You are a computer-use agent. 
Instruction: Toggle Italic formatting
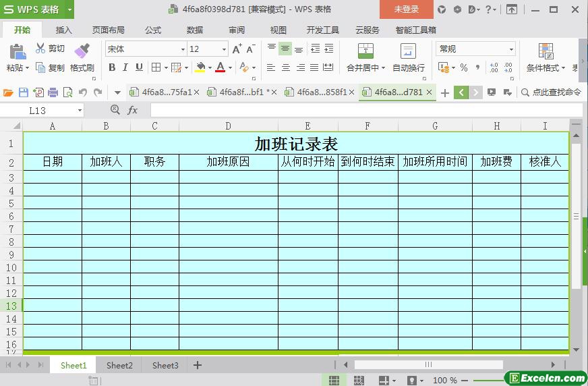[125, 67]
